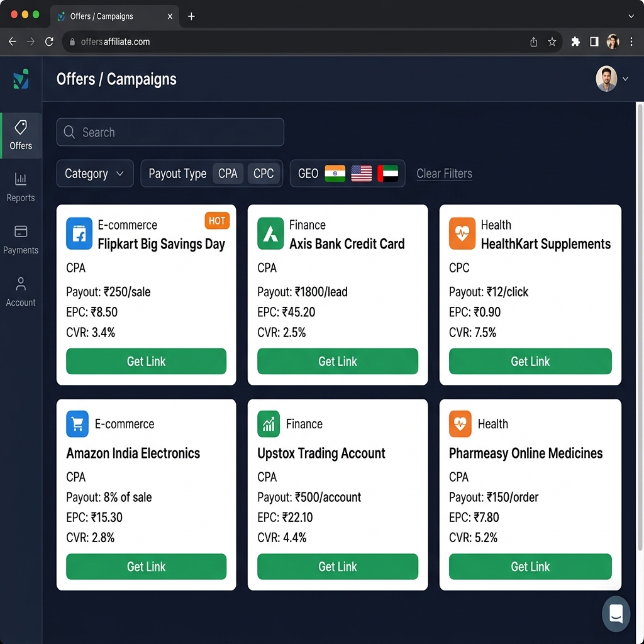The width and height of the screenshot is (644, 644).
Task: Toggle browser side panel icon
Action: pos(594,42)
